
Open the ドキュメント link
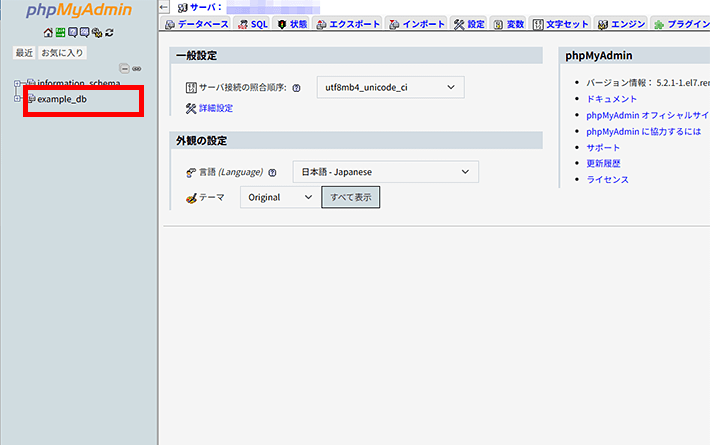pos(611,99)
